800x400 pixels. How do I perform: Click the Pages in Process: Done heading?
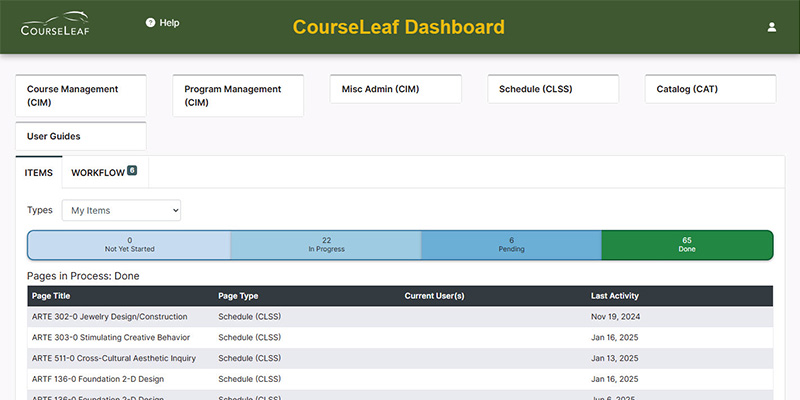(x=83, y=276)
